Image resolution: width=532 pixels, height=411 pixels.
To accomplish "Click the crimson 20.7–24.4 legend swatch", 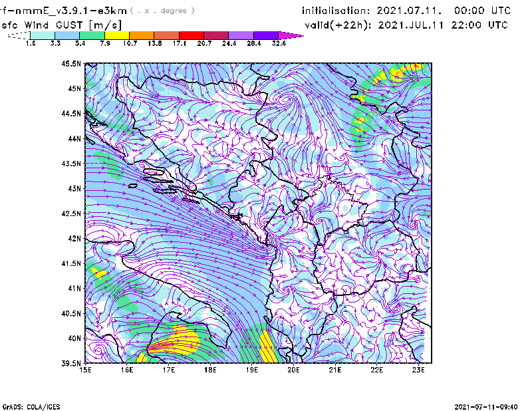I will tap(216, 35).
